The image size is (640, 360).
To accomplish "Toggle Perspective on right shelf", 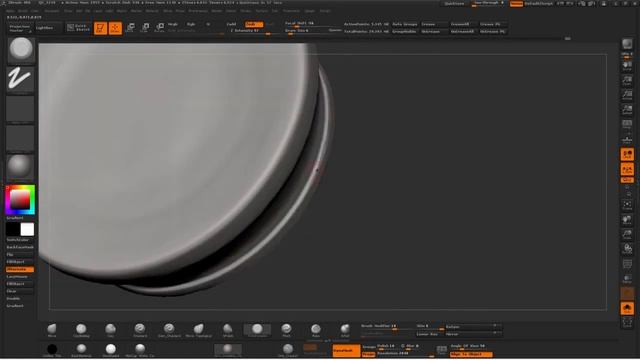I will point(627,124).
